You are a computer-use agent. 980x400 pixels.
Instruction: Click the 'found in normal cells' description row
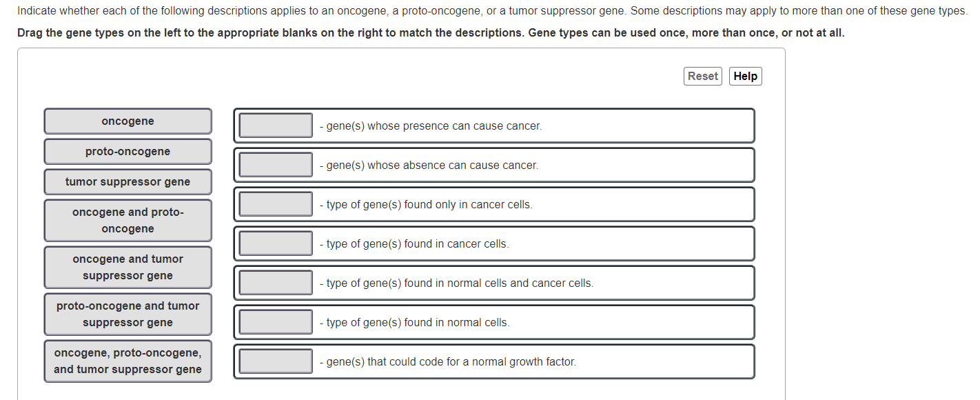tap(493, 321)
